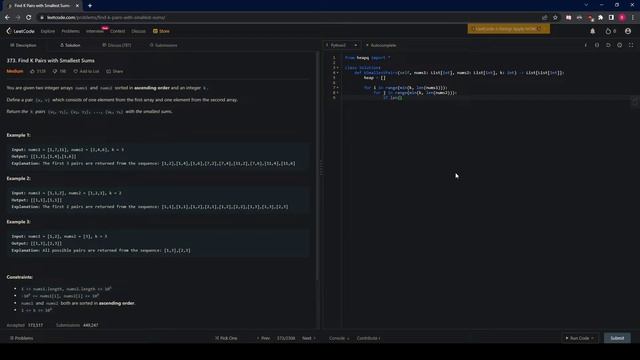
Task: Open the Interview nav item
Action: (95, 31)
